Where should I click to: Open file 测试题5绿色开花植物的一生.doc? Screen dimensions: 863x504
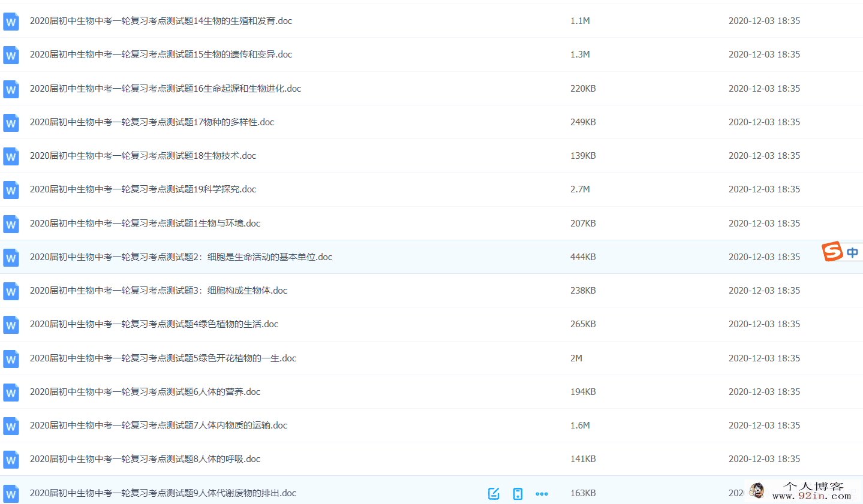[163, 358]
